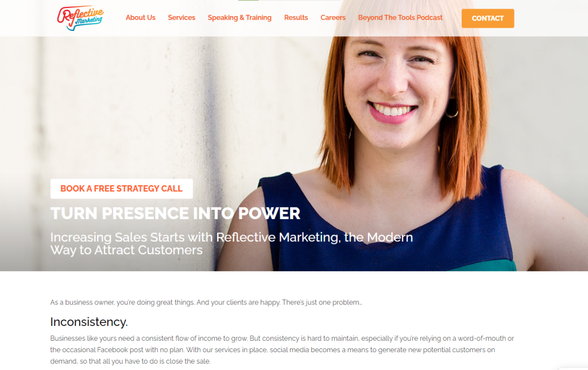Click the paragraph about consistent flow of income
Viewport: 588px width, 370px height.
(282, 350)
